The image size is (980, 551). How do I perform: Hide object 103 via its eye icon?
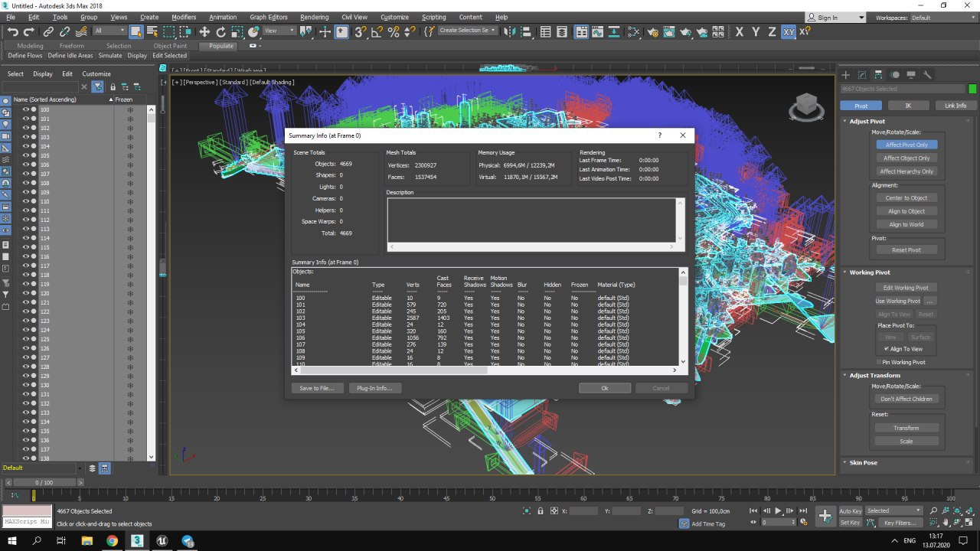pyautogui.click(x=25, y=137)
